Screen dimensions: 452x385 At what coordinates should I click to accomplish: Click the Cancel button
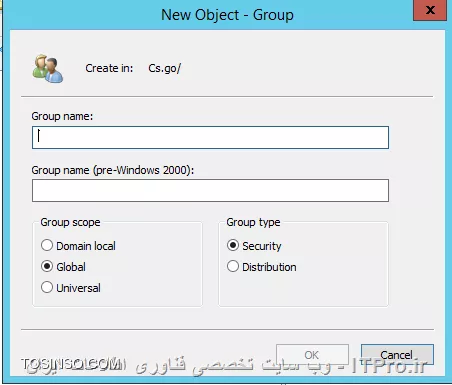[397, 355]
